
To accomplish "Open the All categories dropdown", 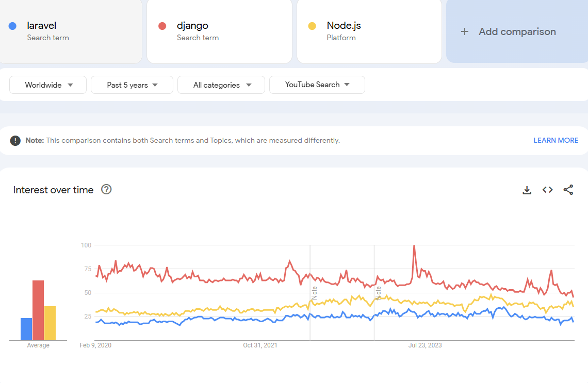I will click(x=221, y=85).
